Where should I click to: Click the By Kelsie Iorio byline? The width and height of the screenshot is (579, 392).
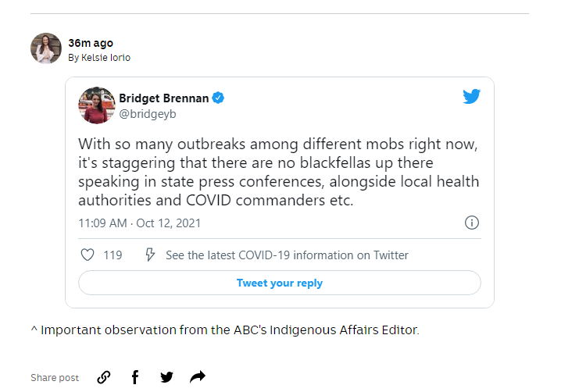point(99,58)
